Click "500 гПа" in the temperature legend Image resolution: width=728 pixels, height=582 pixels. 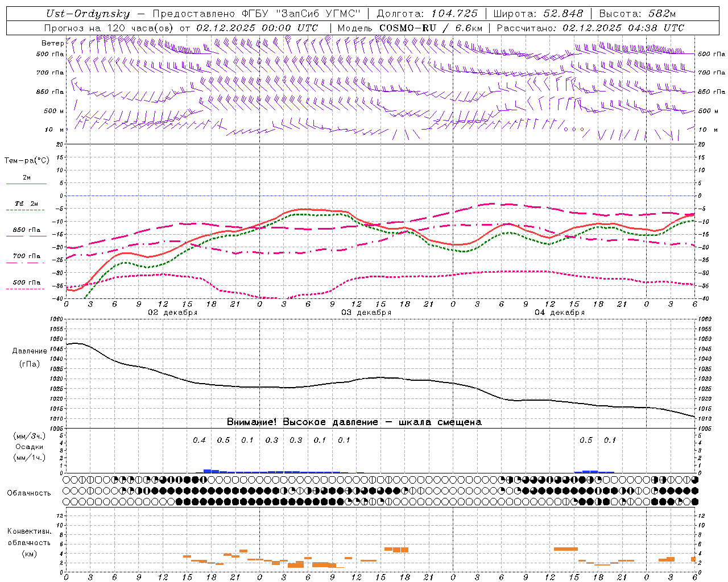[27, 282]
